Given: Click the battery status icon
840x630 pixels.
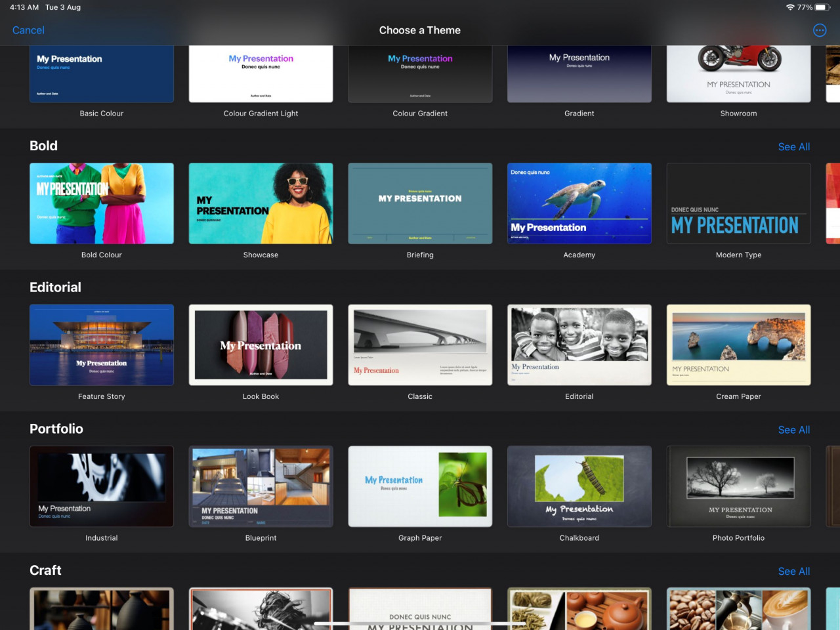Looking at the screenshot, I should [823, 7].
